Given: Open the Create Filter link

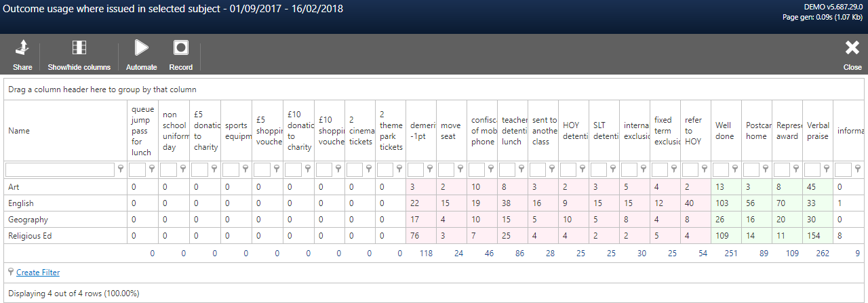Looking at the screenshot, I should (x=38, y=272).
